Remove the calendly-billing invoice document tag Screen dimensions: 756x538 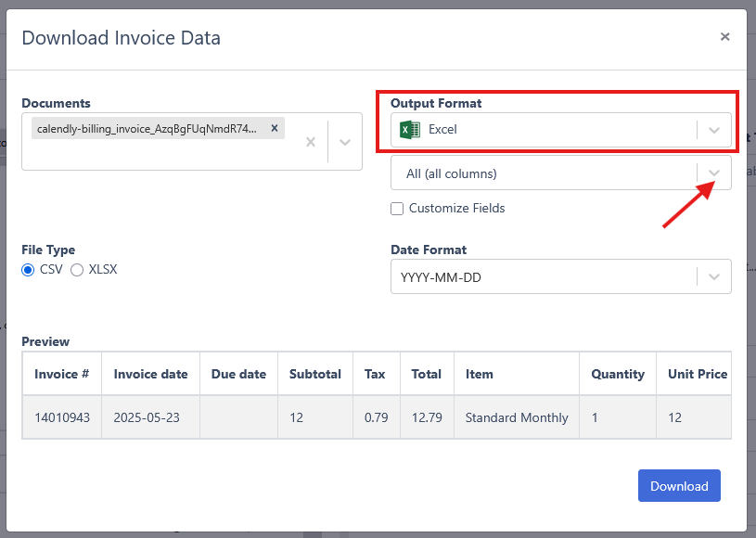click(275, 128)
